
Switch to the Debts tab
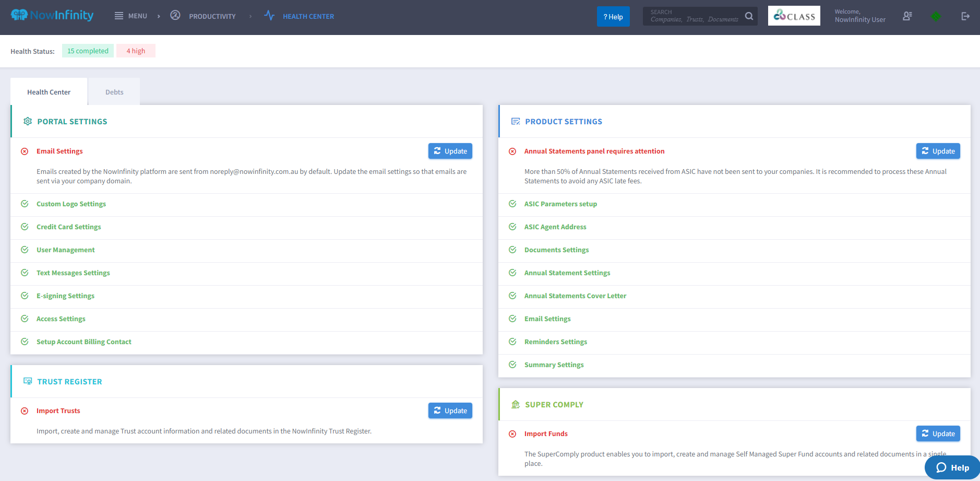[114, 92]
